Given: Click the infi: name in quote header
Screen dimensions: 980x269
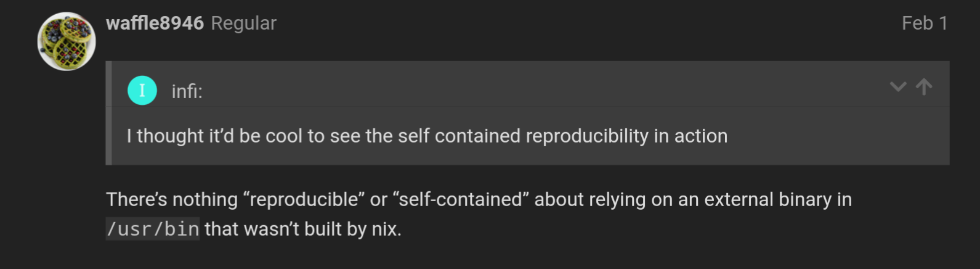Looking at the screenshot, I should [x=187, y=91].
